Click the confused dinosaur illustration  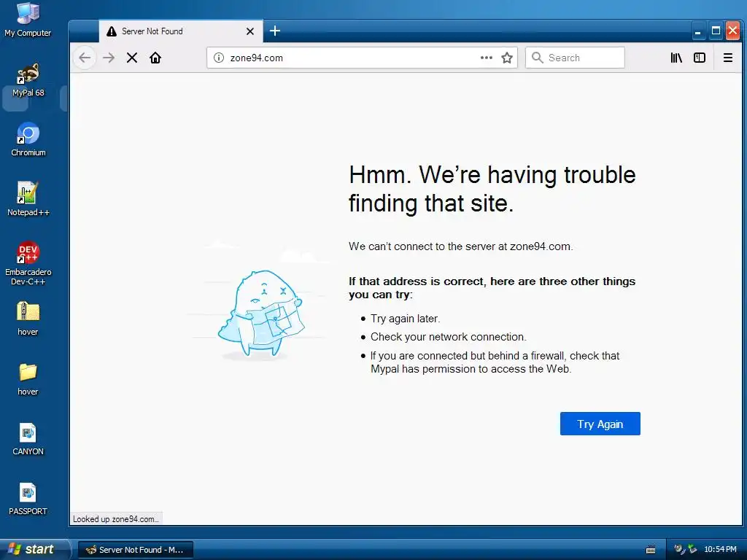click(260, 314)
